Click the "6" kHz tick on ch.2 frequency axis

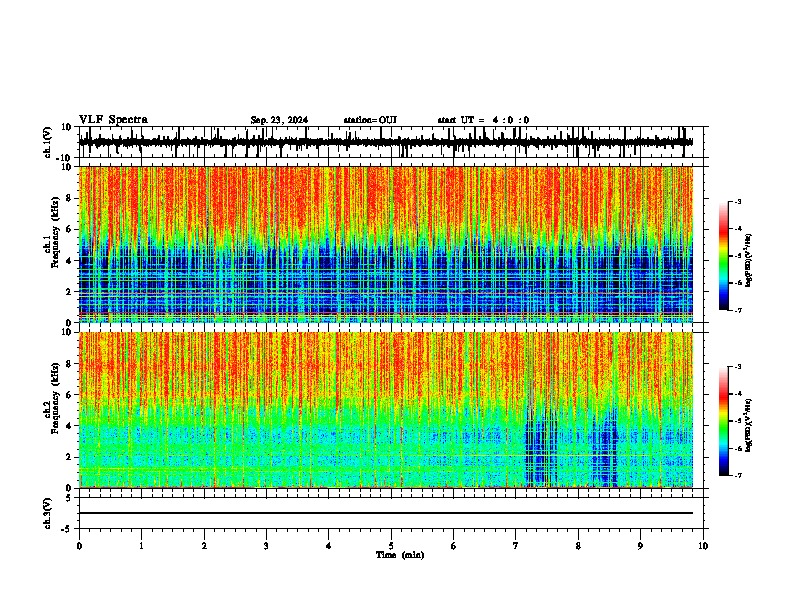coord(69,394)
